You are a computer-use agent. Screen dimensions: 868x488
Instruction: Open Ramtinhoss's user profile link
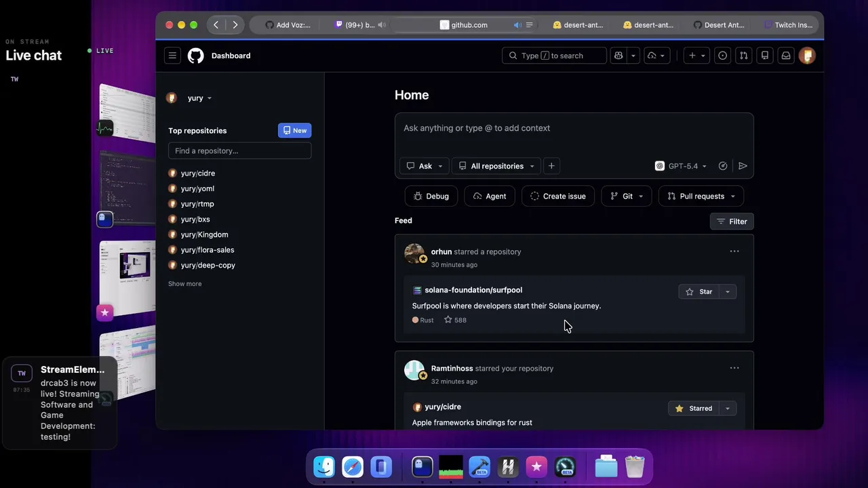pyautogui.click(x=452, y=369)
